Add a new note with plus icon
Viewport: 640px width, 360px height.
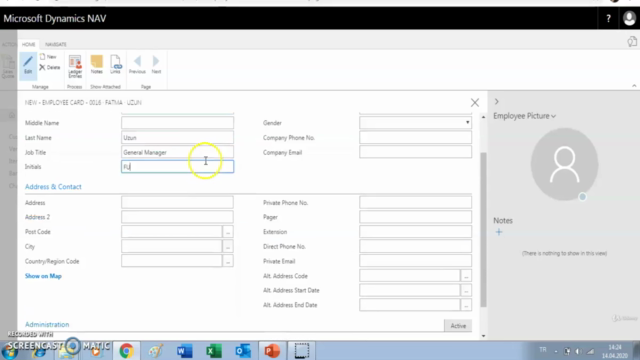[x=499, y=232]
